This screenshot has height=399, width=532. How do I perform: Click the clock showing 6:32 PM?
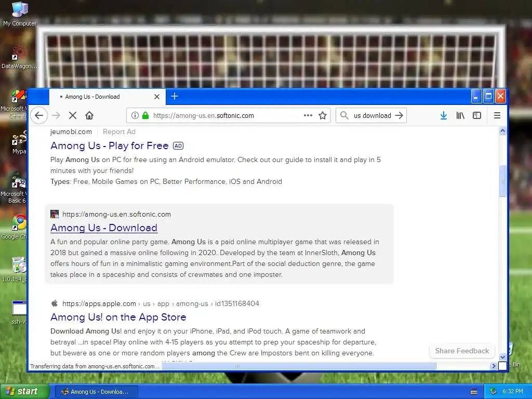[513, 392]
